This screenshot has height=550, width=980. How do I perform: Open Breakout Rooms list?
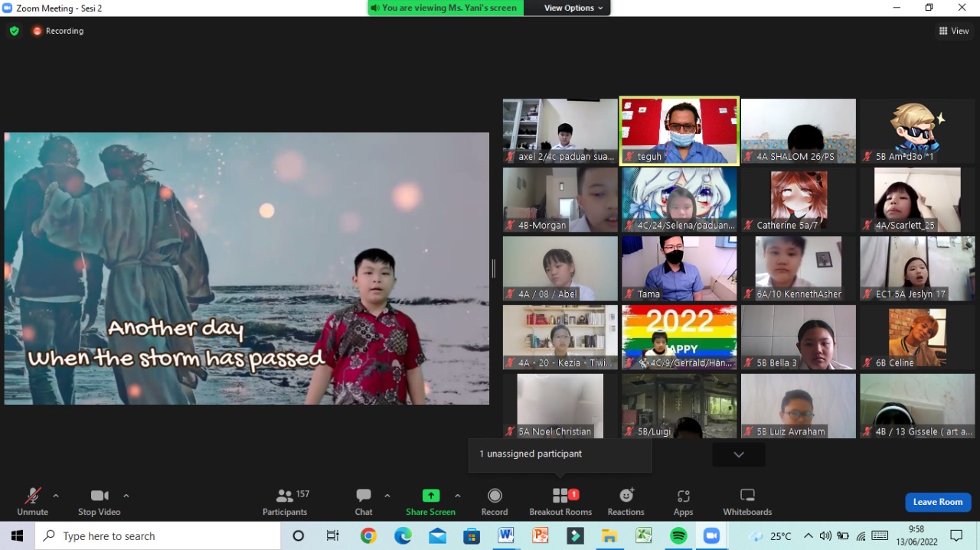(x=560, y=502)
